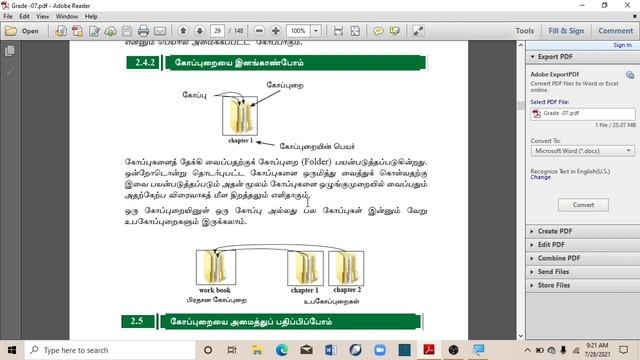Click the Change language link
640x360 pixels.
pos(540,177)
